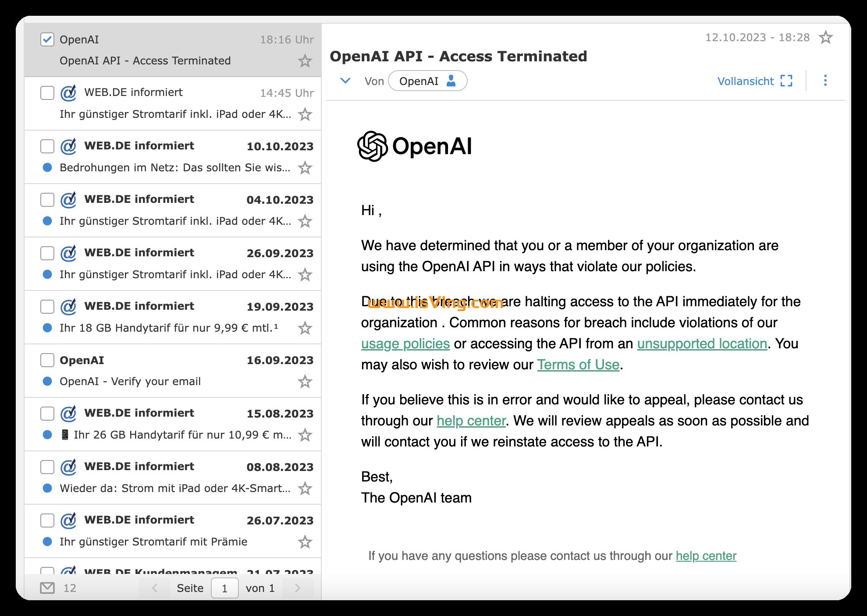Click Vollansicht to open full view
The width and height of the screenshot is (867, 616).
click(x=746, y=81)
